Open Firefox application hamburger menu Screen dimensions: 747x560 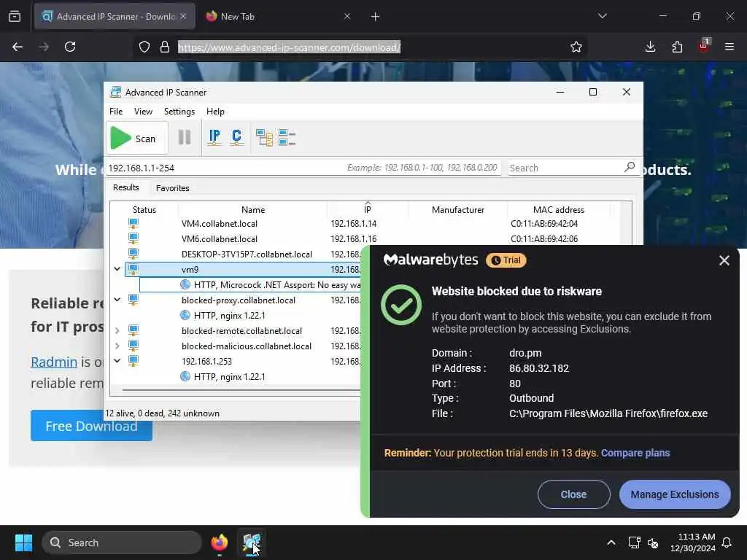(x=729, y=47)
